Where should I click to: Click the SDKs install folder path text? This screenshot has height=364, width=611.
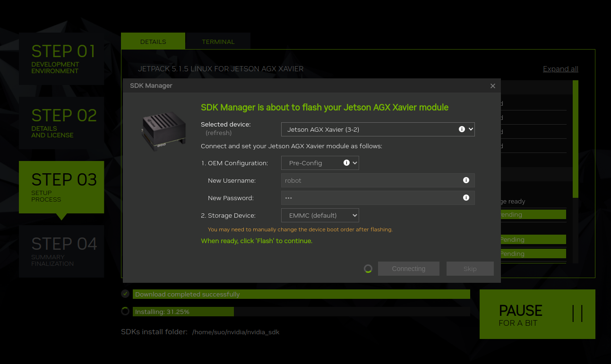(x=236, y=332)
